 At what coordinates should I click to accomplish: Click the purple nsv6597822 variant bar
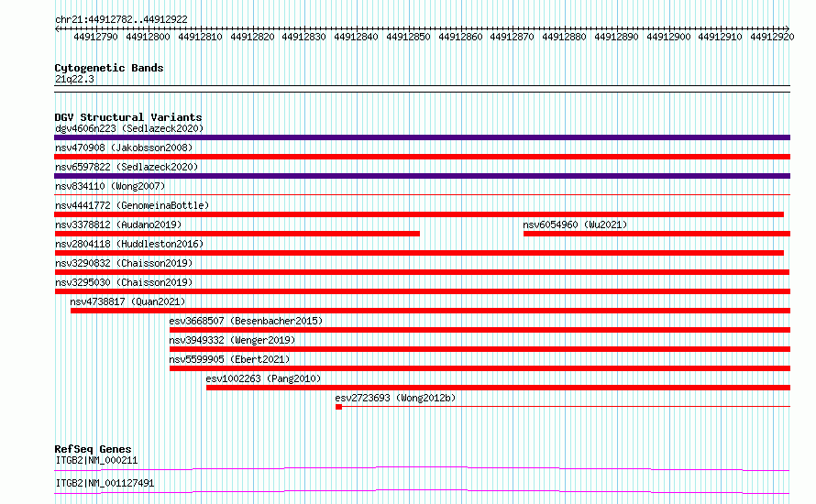tap(422, 176)
